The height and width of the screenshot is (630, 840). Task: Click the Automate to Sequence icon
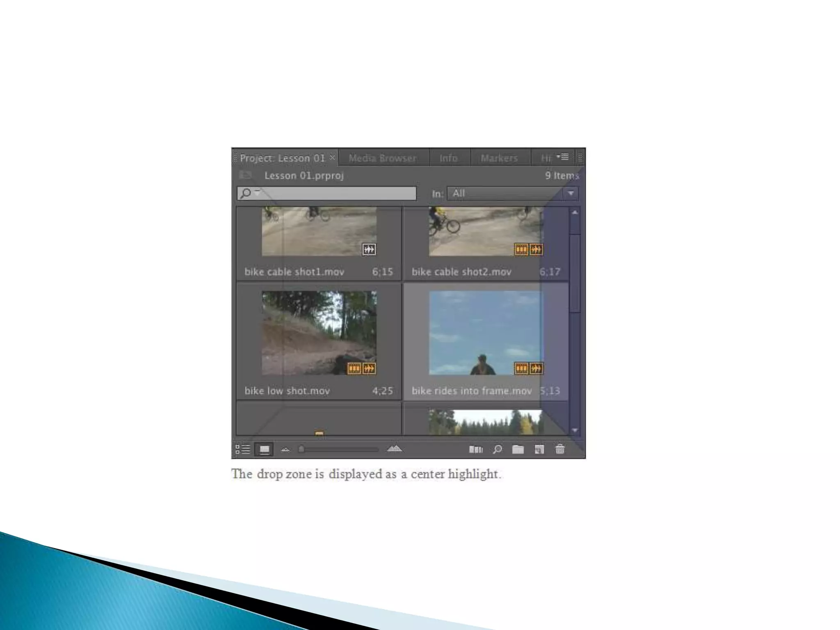click(476, 450)
